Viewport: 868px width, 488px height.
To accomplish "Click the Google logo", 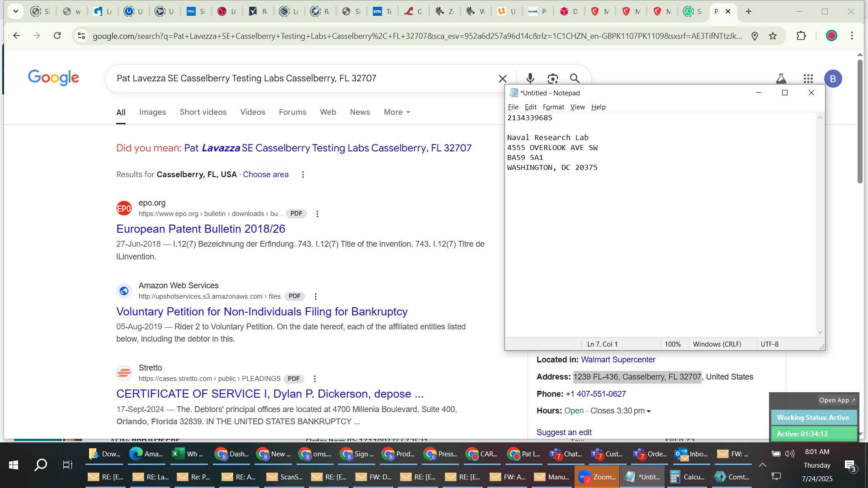I will tap(53, 78).
